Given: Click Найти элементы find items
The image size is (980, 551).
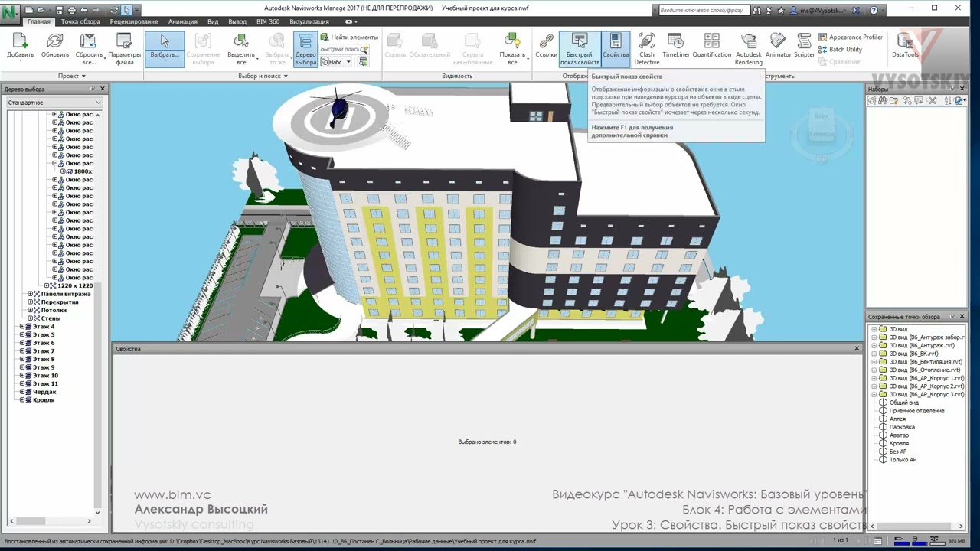Looking at the screenshot, I should click(x=349, y=37).
